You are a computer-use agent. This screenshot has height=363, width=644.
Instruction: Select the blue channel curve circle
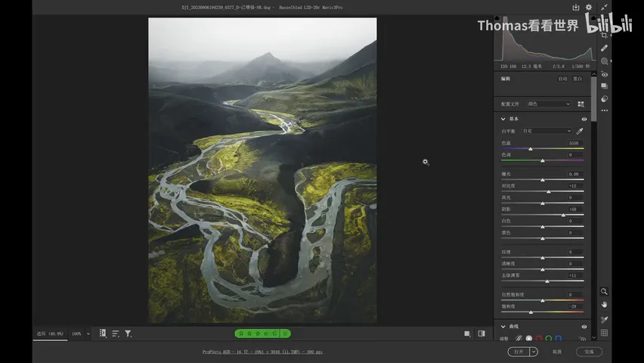click(559, 338)
